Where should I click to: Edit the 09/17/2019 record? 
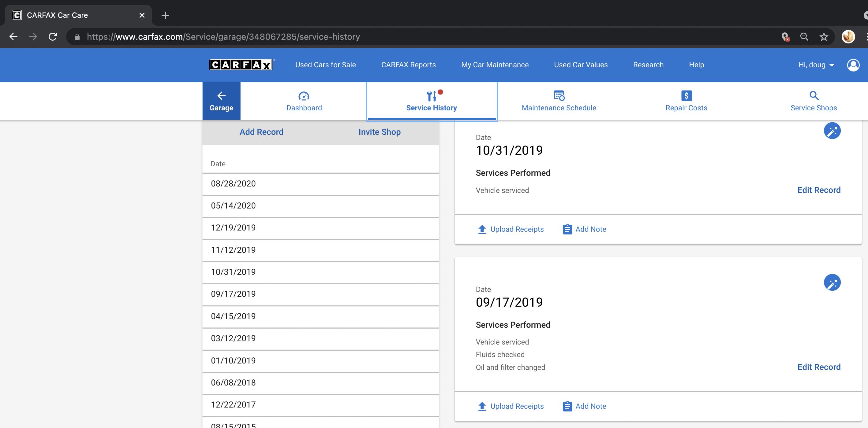pyautogui.click(x=819, y=367)
